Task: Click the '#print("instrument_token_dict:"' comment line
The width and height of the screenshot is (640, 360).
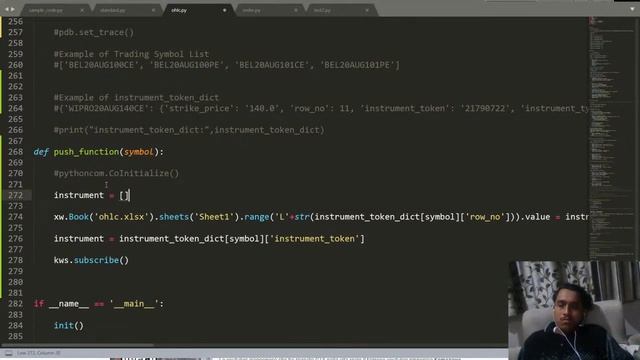Action: (189, 130)
